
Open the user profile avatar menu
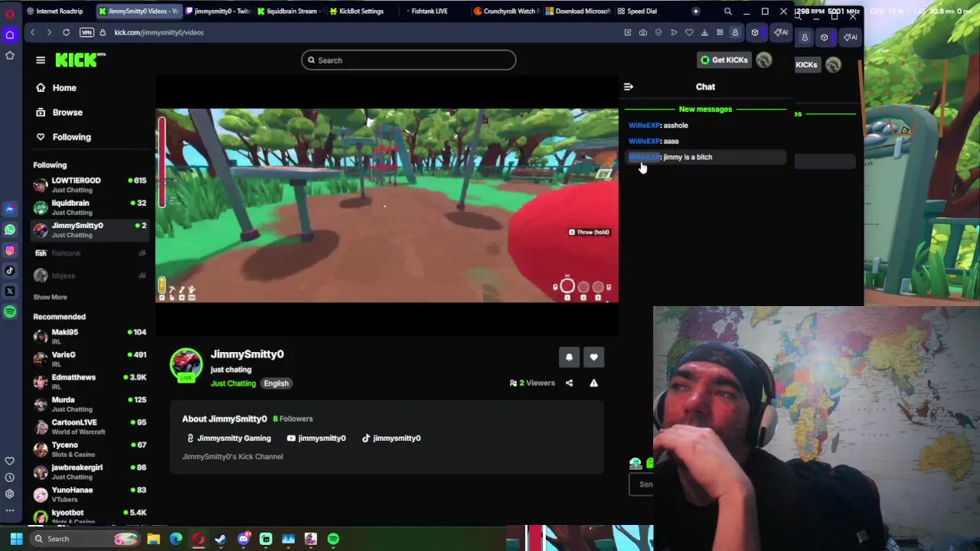764,60
